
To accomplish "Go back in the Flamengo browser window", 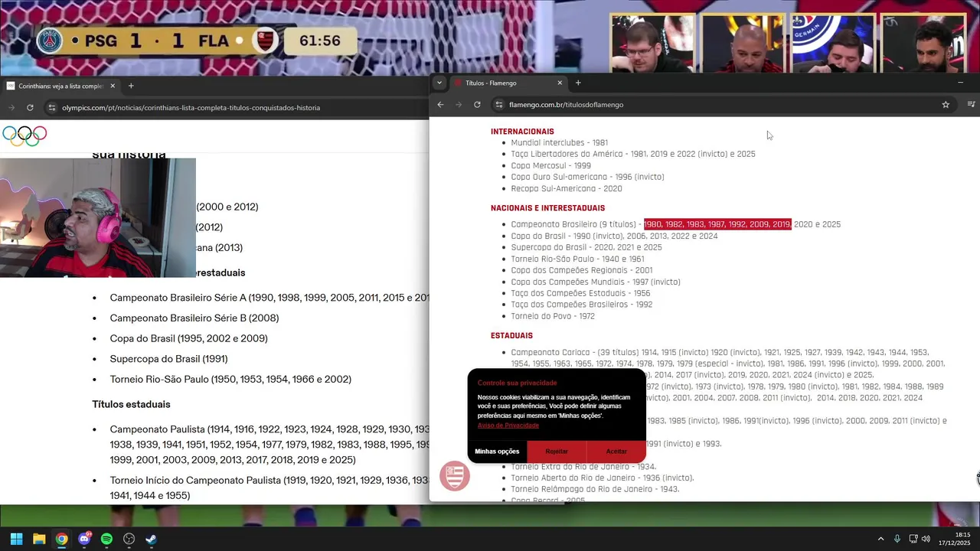I will [x=440, y=105].
